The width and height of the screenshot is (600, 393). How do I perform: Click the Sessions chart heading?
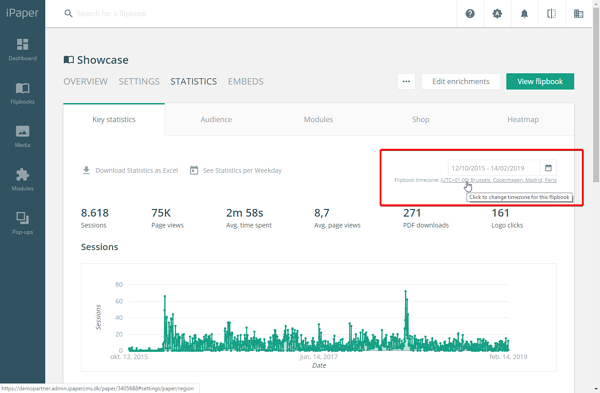pyautogui.click(x=99, y=247)
